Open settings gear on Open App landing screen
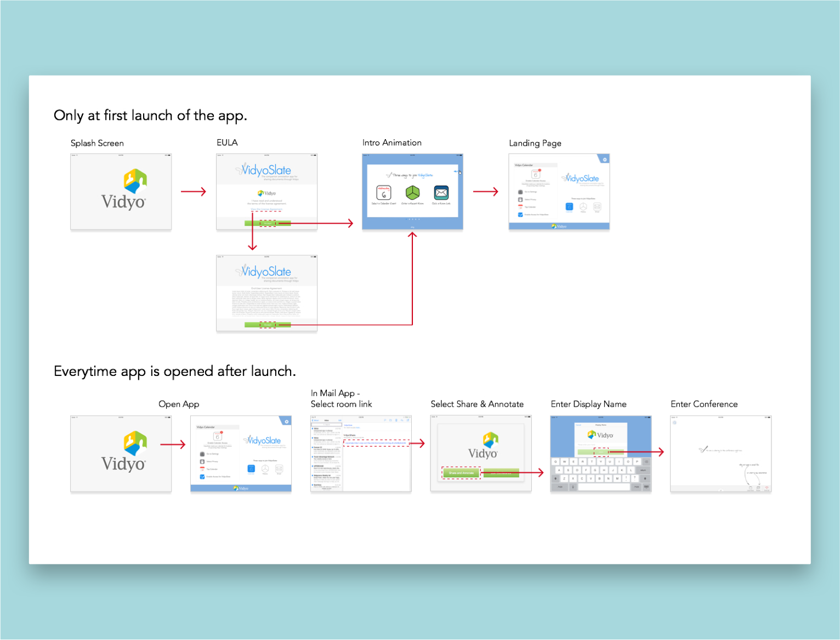Screen dimensions: 840x640 pos(287,421)
